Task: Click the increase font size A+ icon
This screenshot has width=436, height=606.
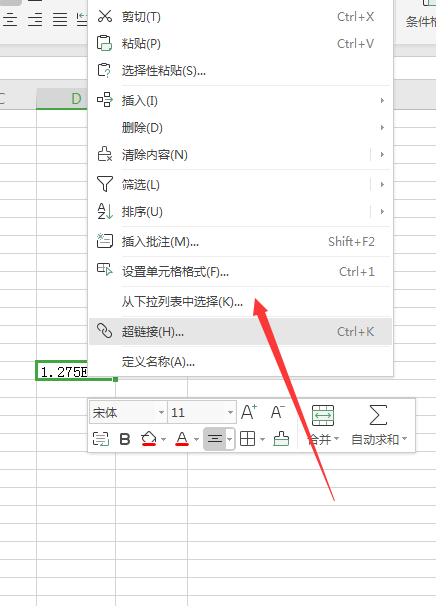Action: coord(249,412)
